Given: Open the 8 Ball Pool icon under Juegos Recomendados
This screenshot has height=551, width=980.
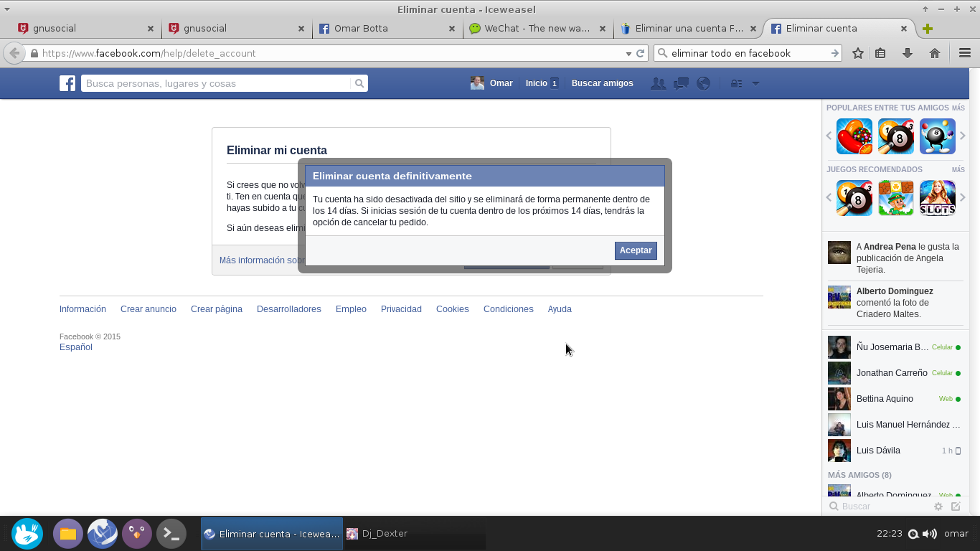Looking at the screenshot, I should [x=854, y=198].
